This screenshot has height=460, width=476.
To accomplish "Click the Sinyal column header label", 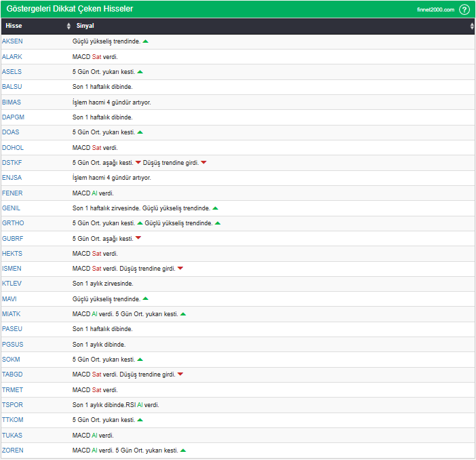I will pos(85,26).
